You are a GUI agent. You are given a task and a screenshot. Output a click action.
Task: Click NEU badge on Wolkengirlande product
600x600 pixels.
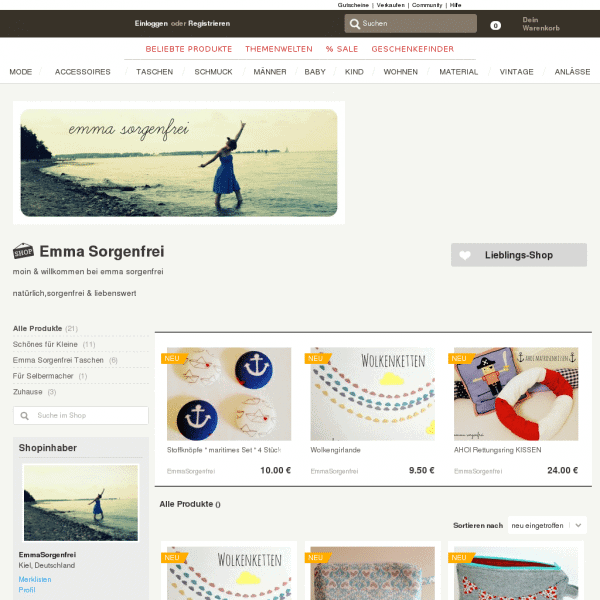[318, 359]
